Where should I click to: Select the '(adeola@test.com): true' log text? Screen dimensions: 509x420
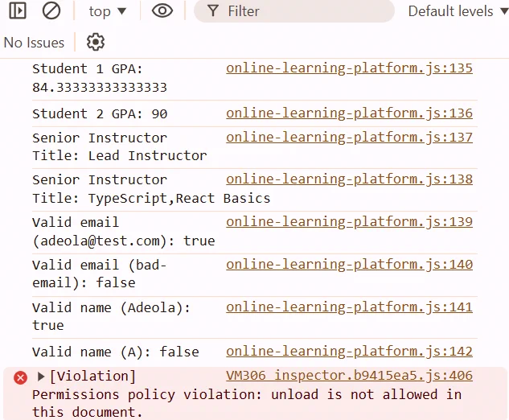click(124, 241)
